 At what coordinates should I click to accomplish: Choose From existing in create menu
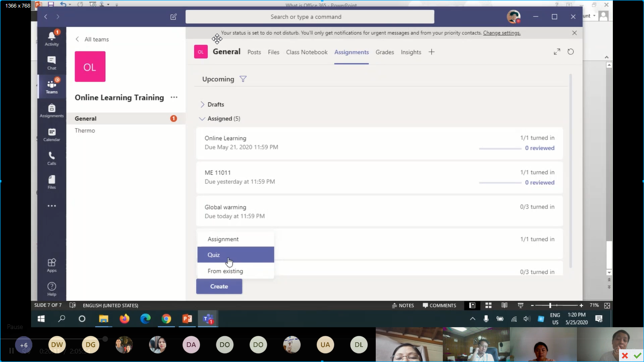(236, 271)
